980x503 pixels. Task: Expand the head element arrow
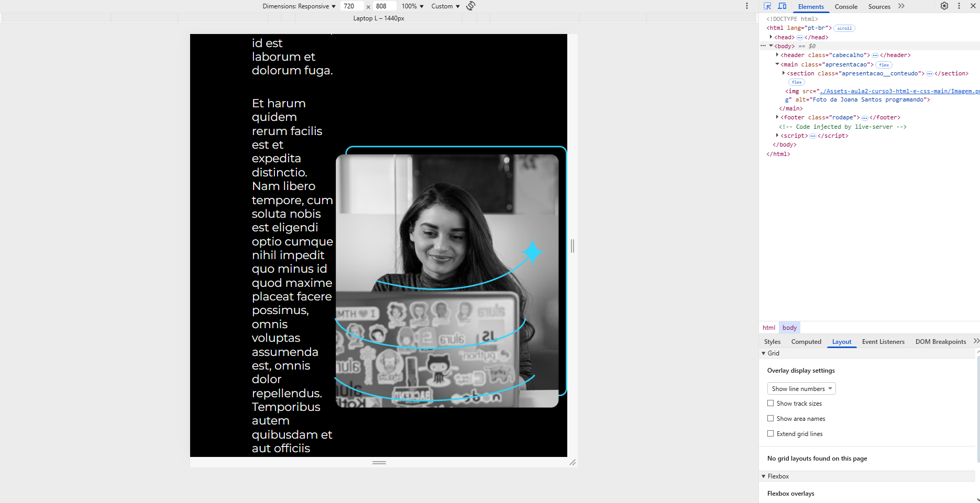771,37
